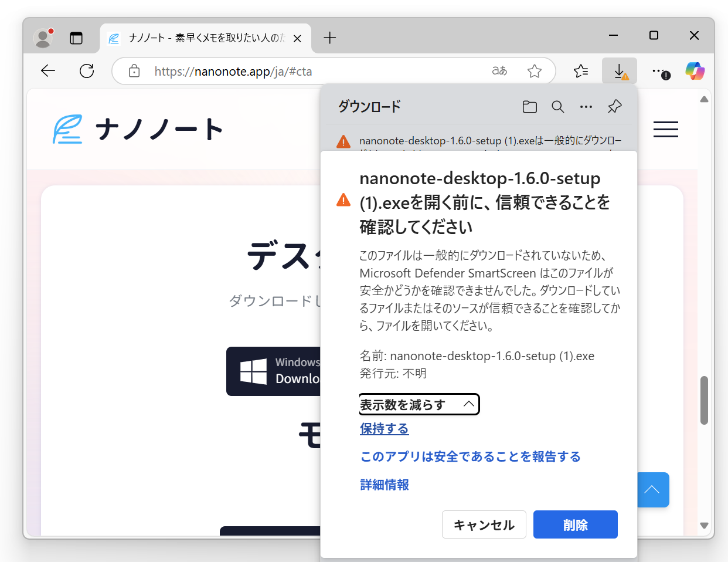This screenshot has width=728, height=562.
Task: Open downloads panel more options menu
Action: (586, 107)
